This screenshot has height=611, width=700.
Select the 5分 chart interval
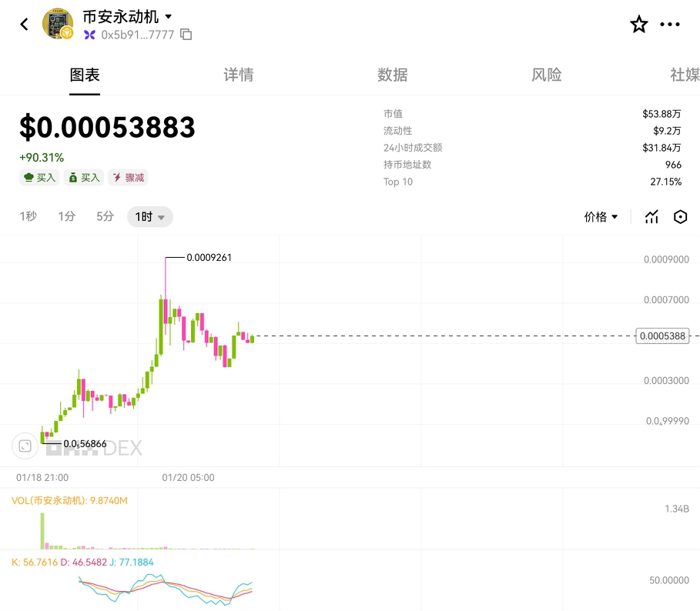tap(106, 216)
